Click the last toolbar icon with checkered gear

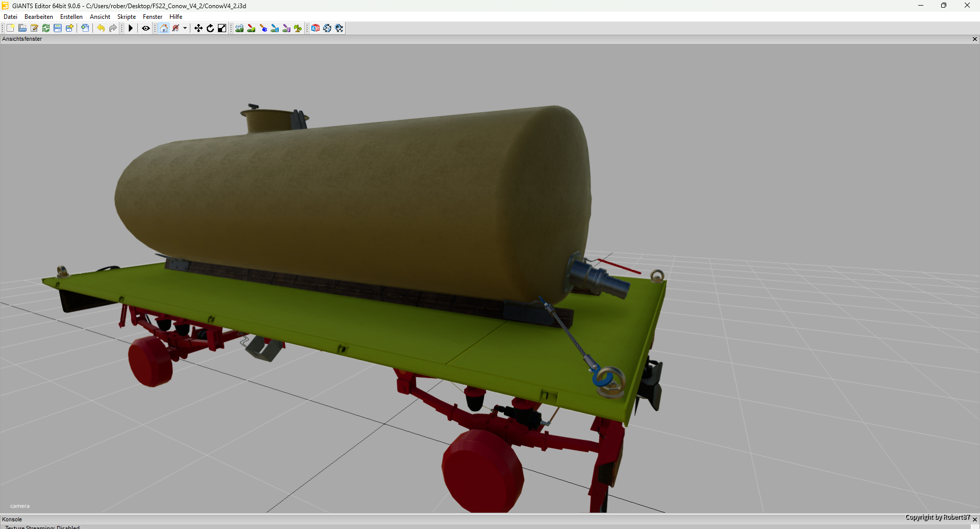pyautogui.click(x=339, y=28)
